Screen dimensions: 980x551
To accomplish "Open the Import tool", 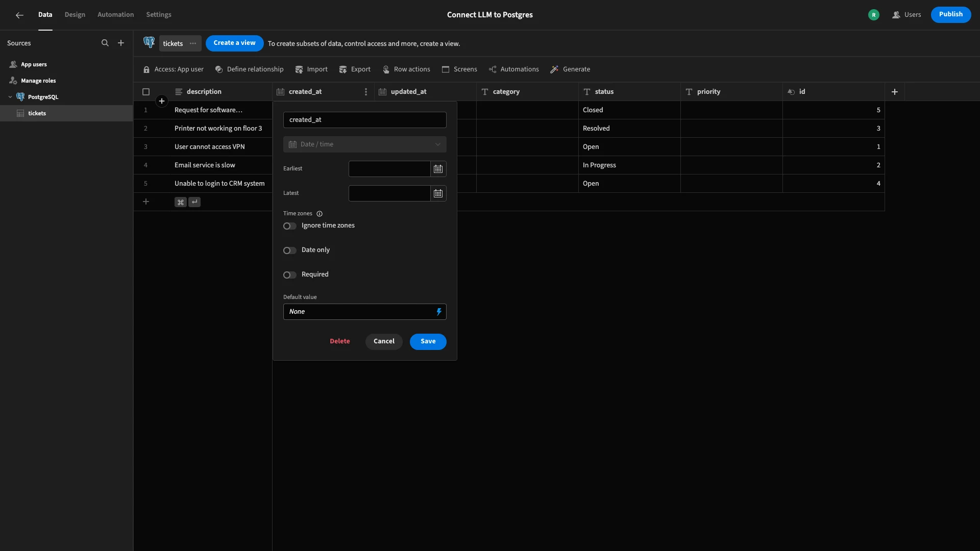I will pos(311,69).
